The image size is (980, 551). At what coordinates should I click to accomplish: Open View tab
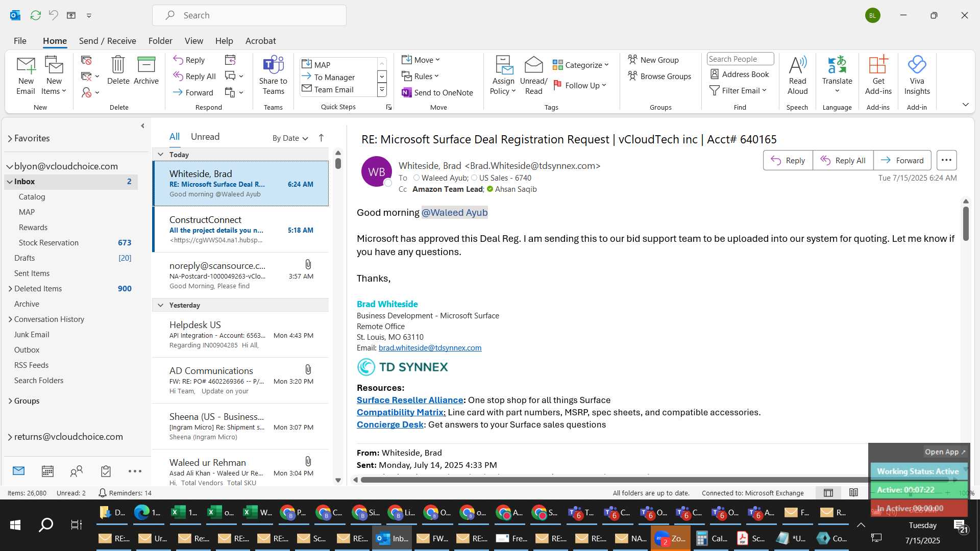pos(193,41)
